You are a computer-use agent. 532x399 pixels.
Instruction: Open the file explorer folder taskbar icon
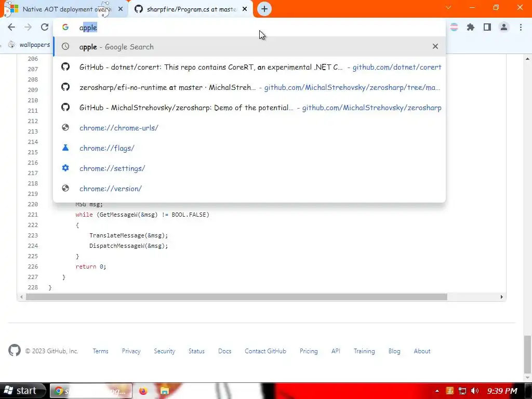pos(165,391)
